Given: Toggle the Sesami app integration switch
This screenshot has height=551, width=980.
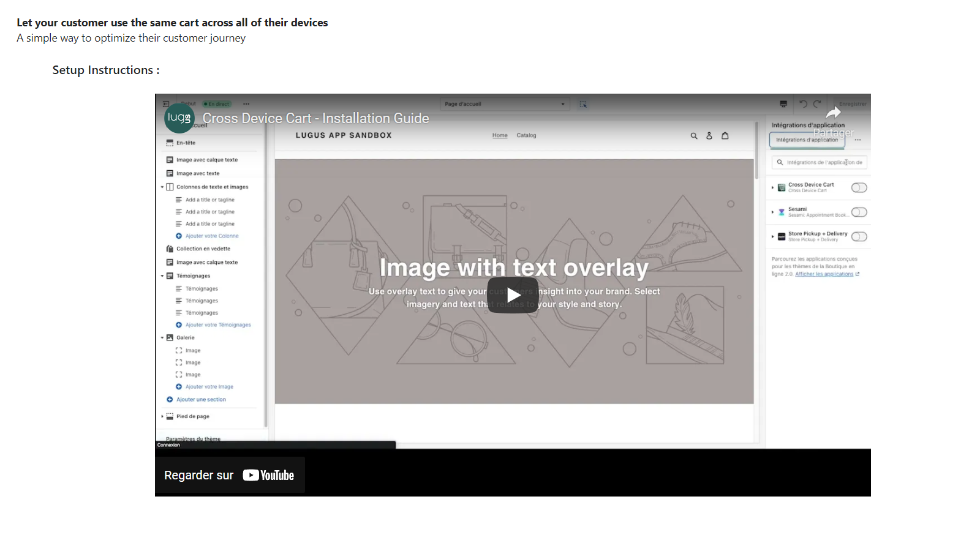Looking at the screenshot, I should [x=859, y=212].
